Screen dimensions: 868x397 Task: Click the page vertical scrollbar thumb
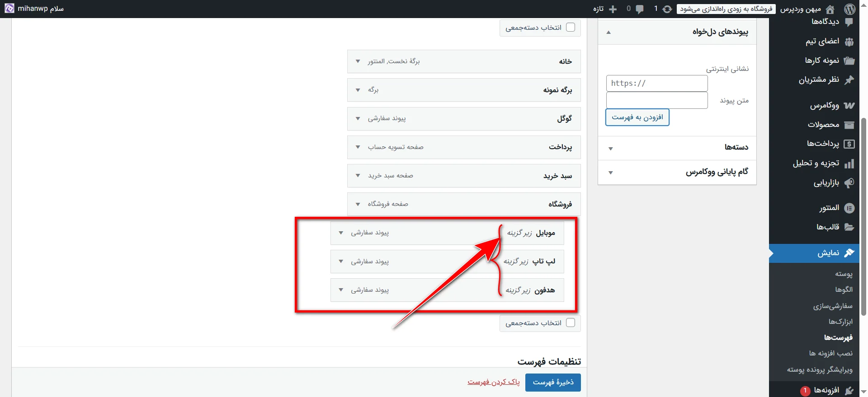(864, 217)
